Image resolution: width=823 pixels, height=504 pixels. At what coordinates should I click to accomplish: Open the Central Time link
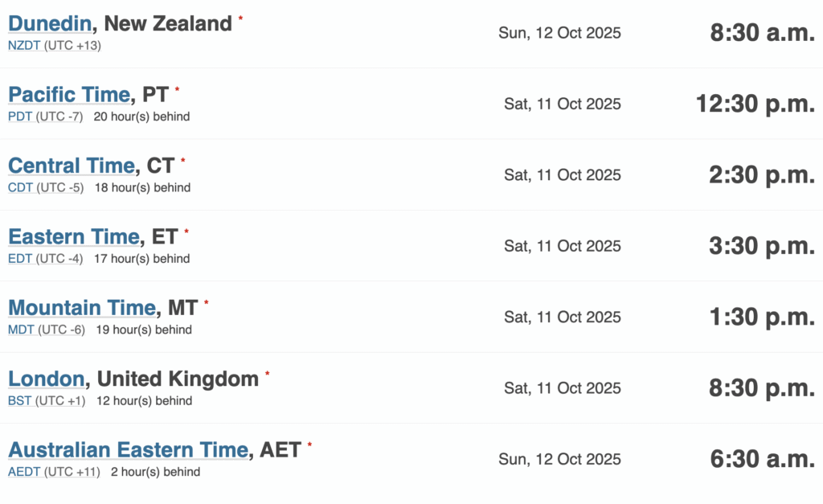coord(71,166)
